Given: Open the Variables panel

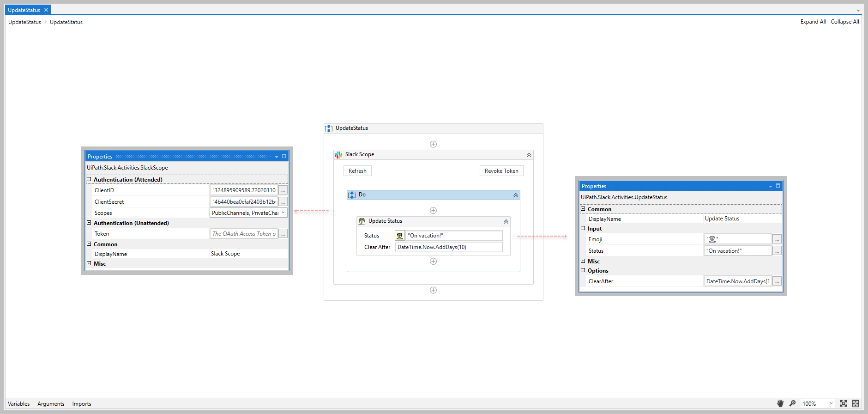Looking at the screenshot, I should click(19, 404).
